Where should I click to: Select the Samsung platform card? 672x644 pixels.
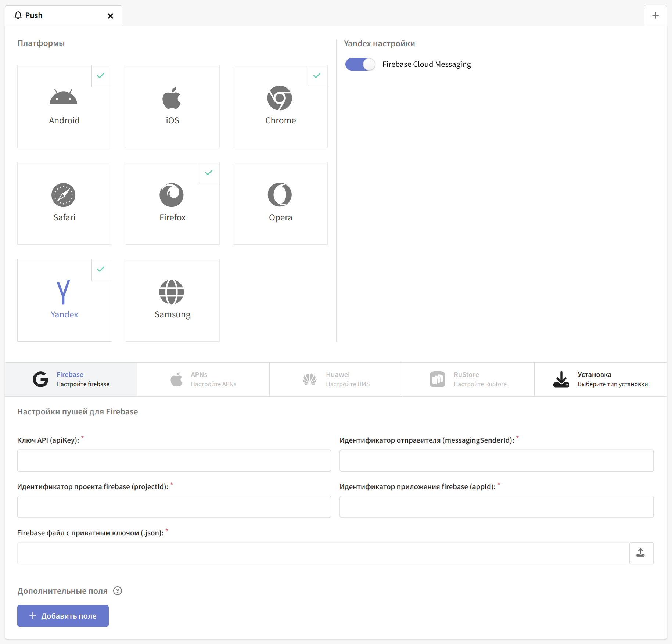172,301
